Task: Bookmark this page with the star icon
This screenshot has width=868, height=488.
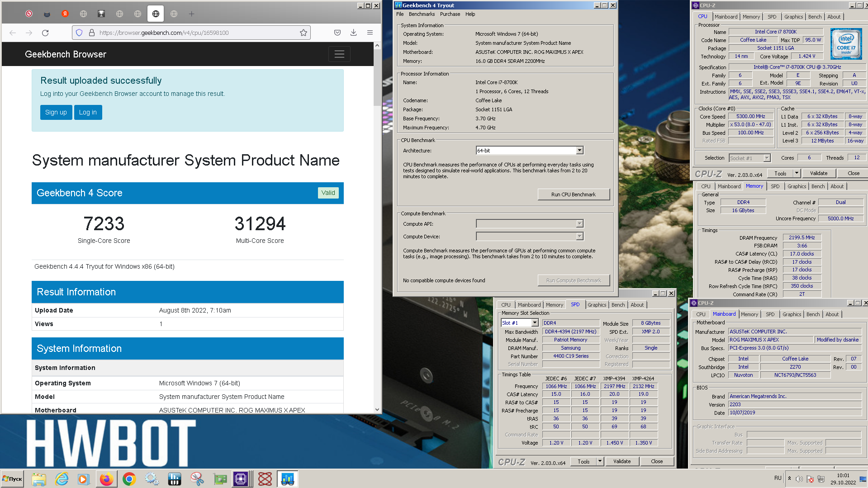Action: (303, 33)
